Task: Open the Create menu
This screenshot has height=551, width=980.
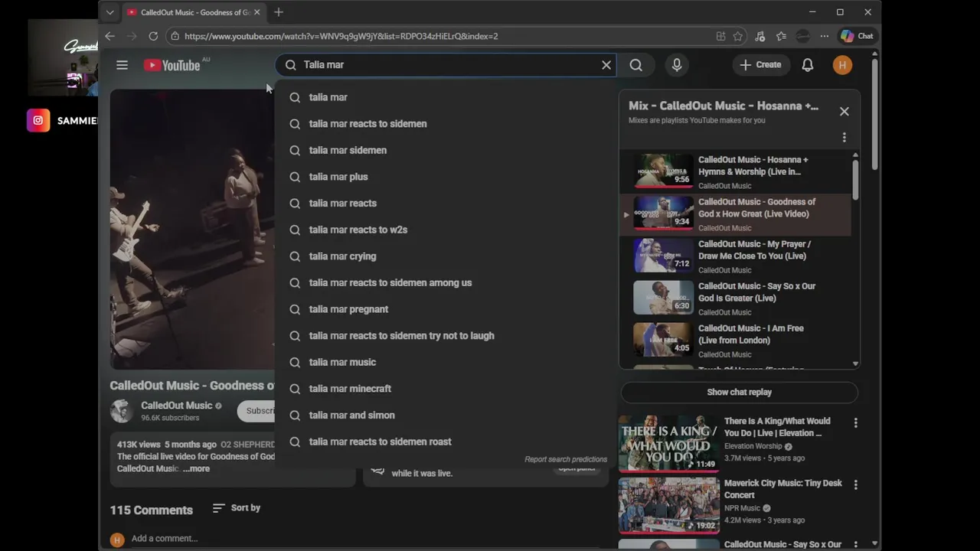Action: click(x=760, y=65)
